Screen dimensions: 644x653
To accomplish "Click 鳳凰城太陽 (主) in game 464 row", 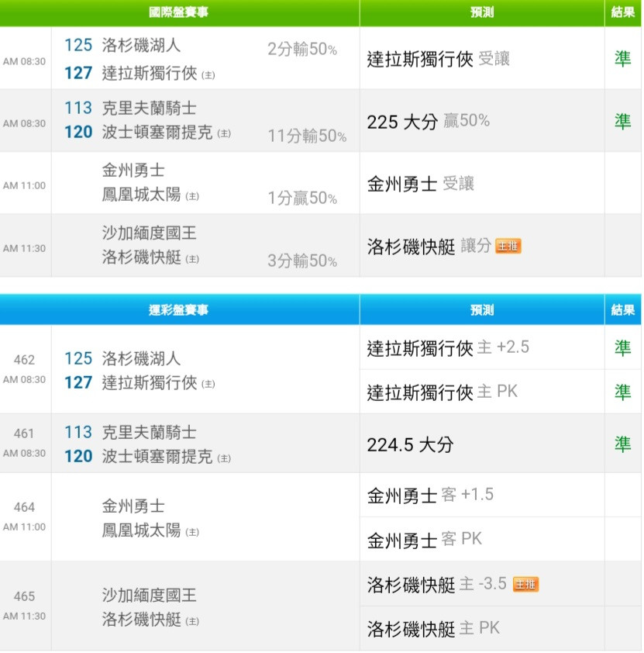I will click(150, 530).
